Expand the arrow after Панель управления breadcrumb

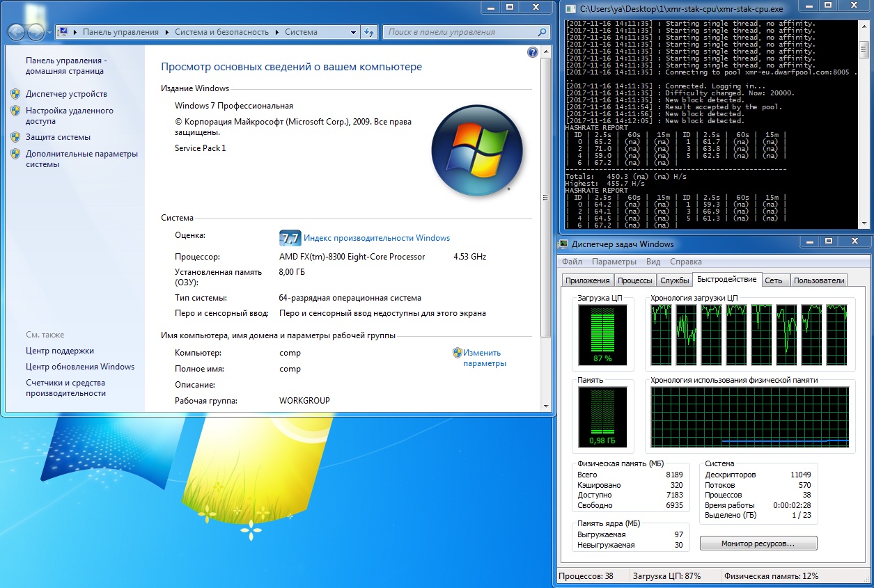point(167,32)
